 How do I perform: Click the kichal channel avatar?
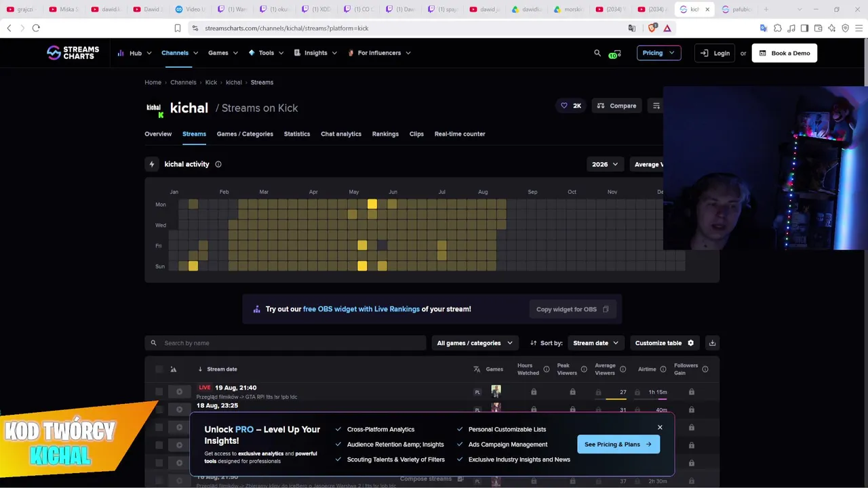(x=155, y=108)
